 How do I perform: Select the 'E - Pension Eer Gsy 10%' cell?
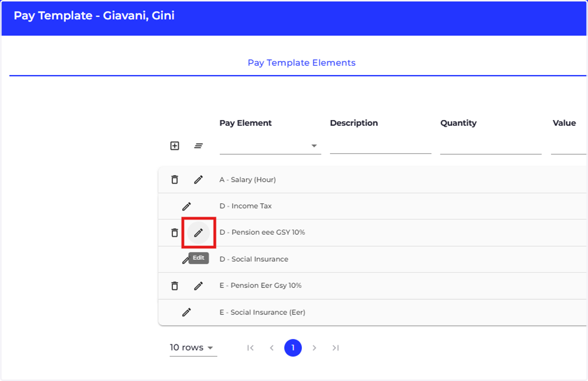click(x=260, y=286)
